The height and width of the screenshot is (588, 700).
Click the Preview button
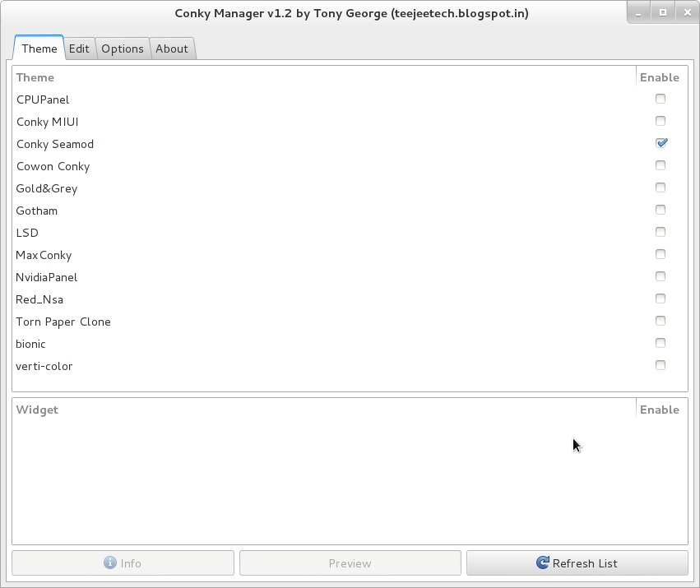point(350,563)
